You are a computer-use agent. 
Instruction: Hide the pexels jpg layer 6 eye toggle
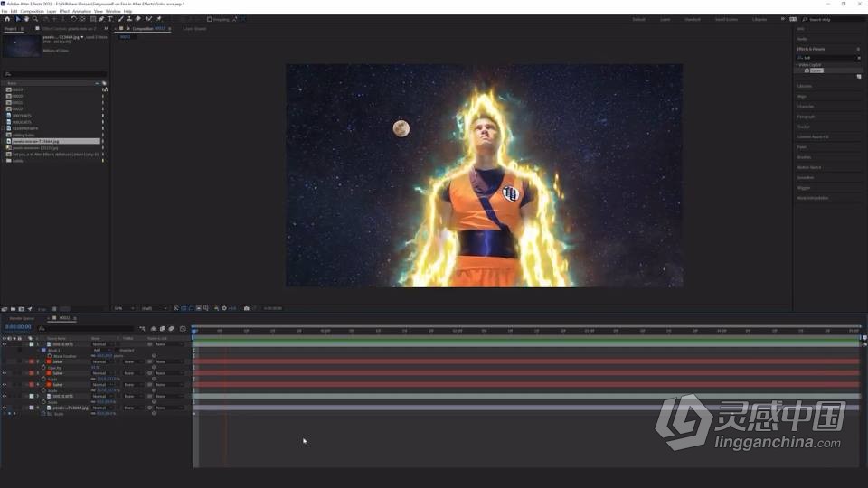point(5,408)
